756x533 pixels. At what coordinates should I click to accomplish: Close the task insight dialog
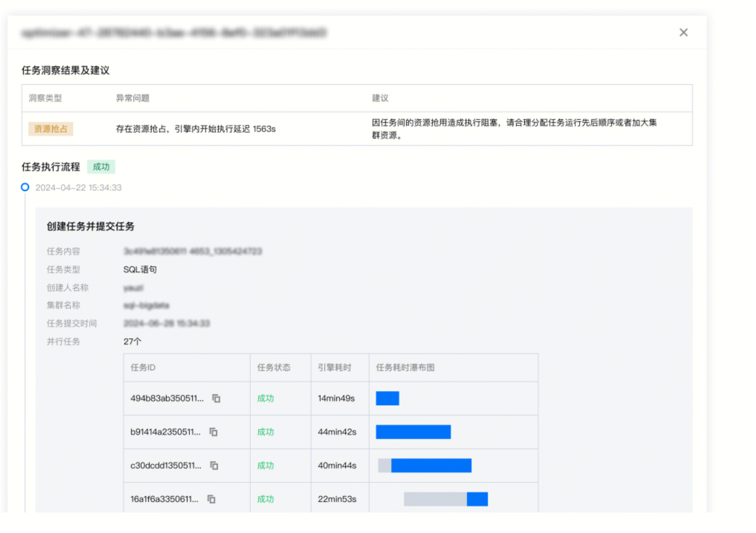click(683, 32)
